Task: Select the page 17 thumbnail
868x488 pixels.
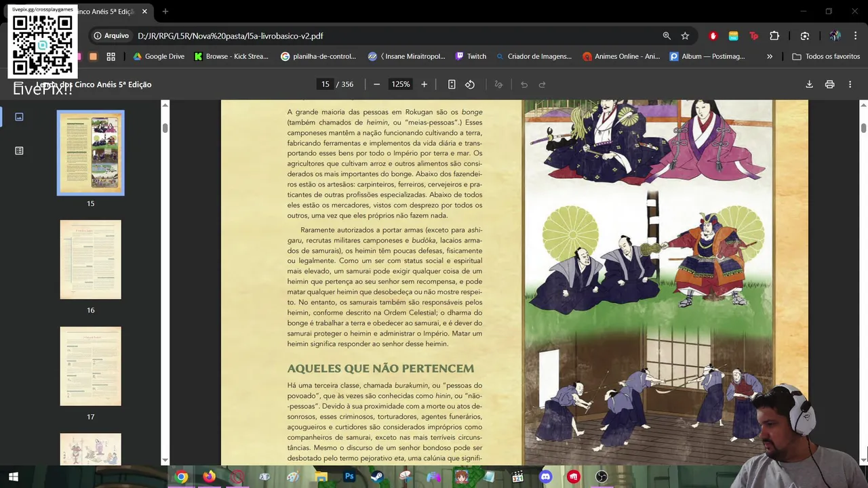Action: 90,366
